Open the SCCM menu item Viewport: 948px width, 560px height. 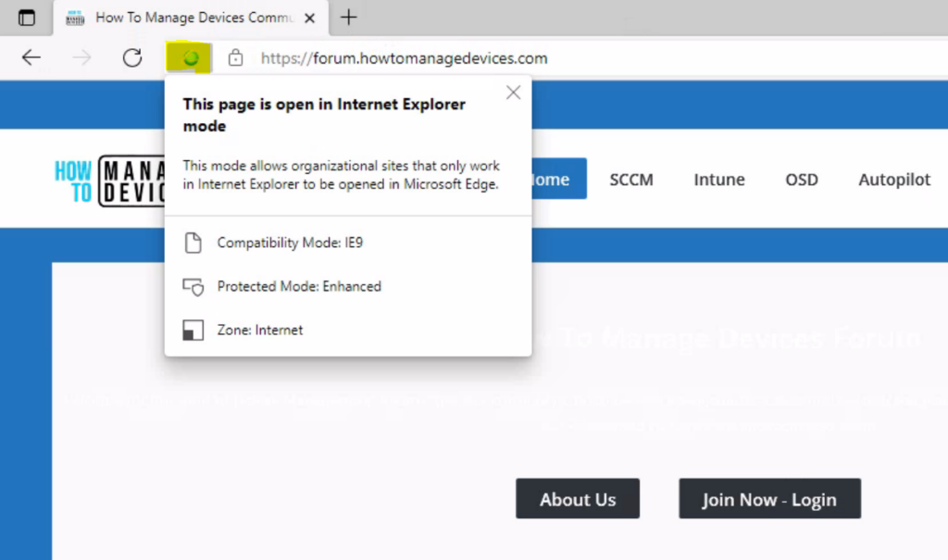(631, 180)
